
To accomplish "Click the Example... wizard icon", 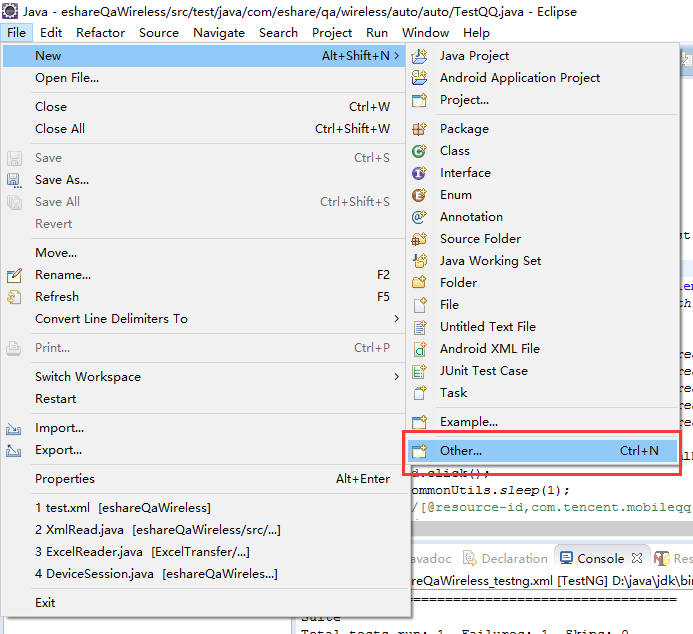I will click(x=419, y=422).
